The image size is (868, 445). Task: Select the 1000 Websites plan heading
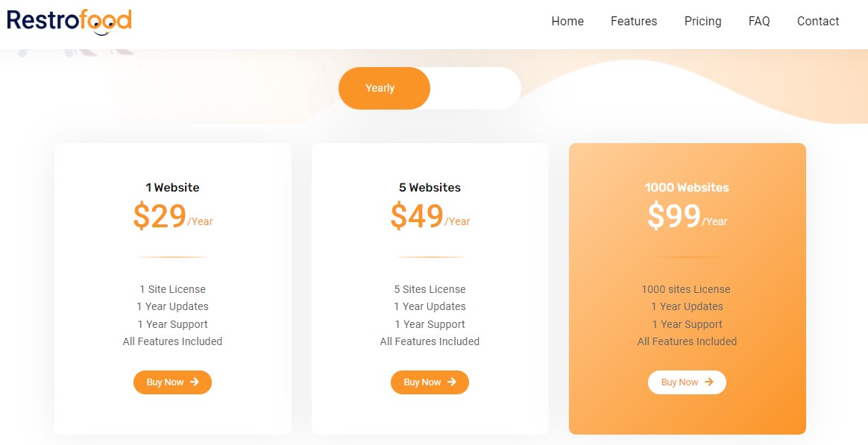(x=687, y=188)
